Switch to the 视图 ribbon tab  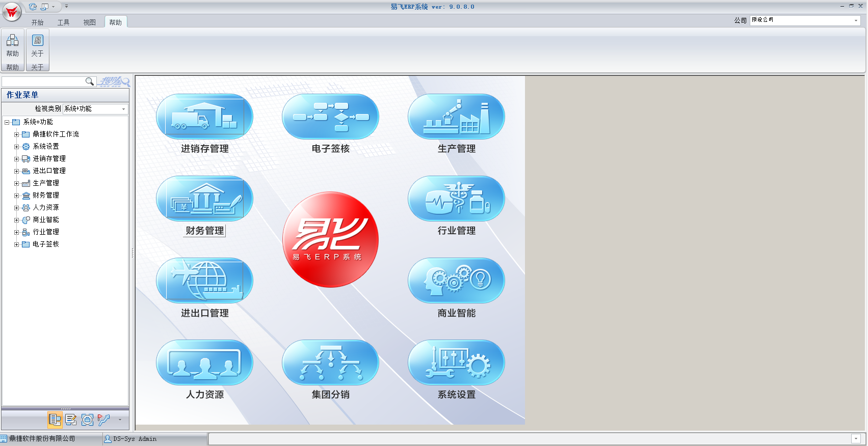coord(89,22)
